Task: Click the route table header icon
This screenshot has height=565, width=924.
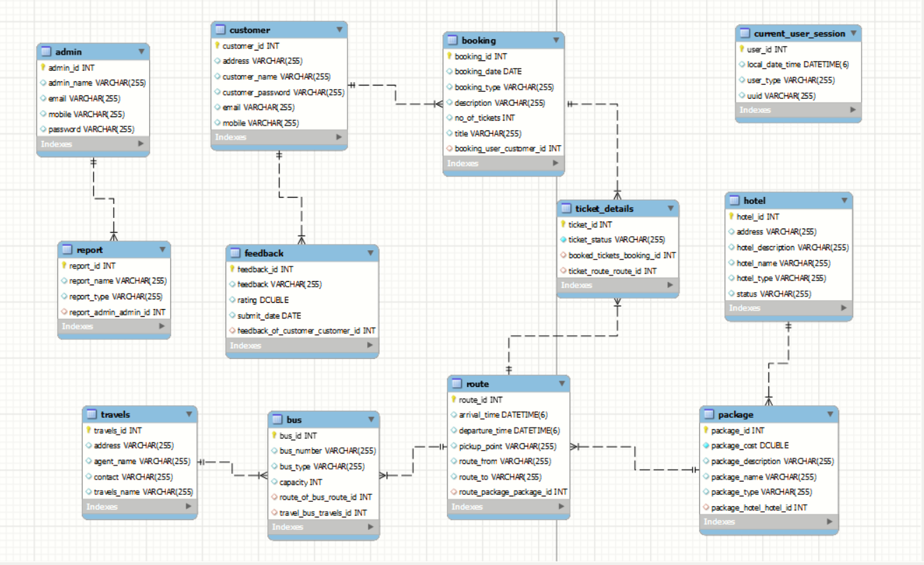Action: pyautogui.click(x=457, y=383)
